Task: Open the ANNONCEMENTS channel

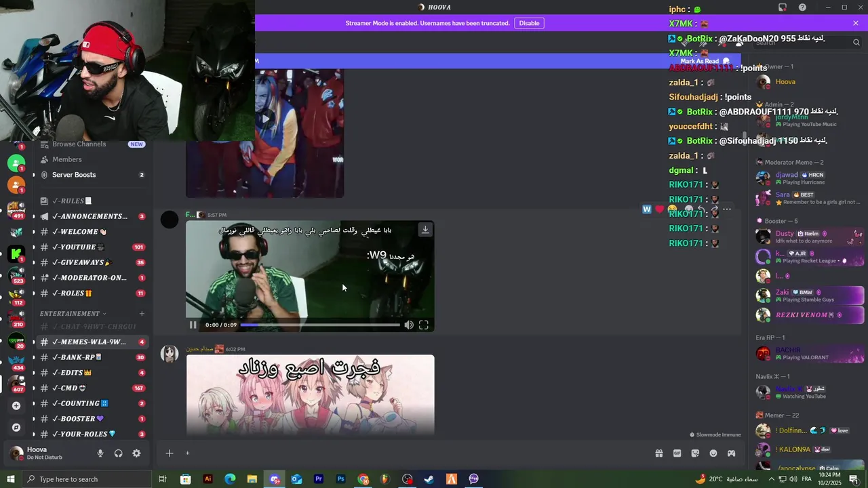Action: 93,216
